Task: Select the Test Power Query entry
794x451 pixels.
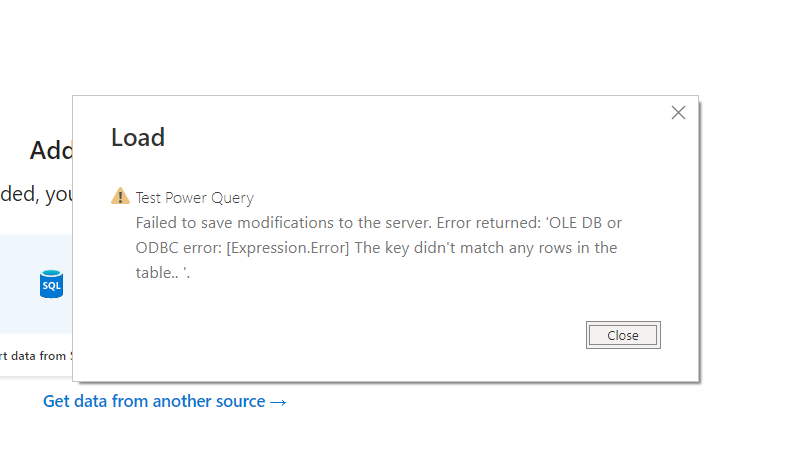Action: (x=194, y=198)
